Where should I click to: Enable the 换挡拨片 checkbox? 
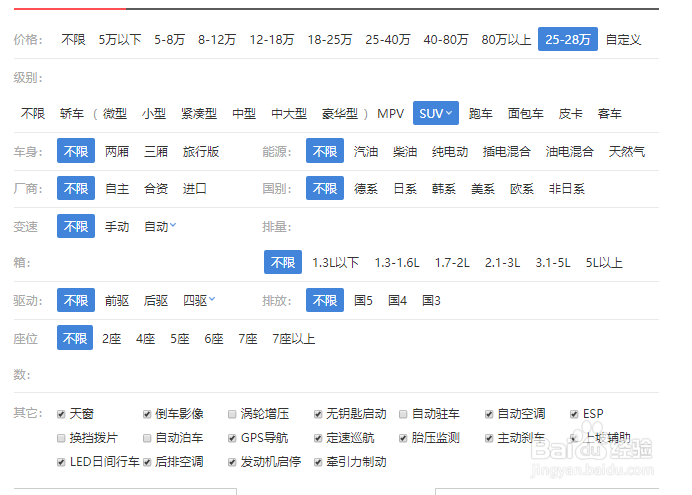pyautogui.click(x=61, y=438)
